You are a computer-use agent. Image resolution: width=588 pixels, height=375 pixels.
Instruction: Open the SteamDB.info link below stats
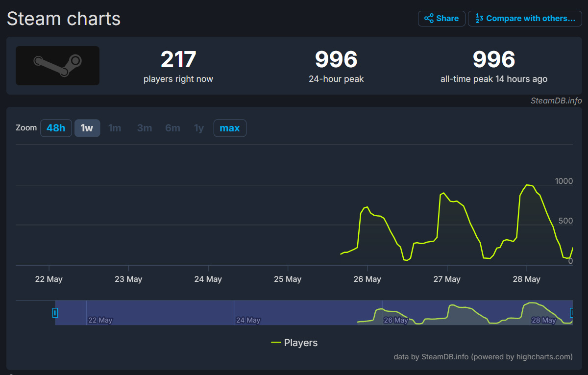point(556,100)
